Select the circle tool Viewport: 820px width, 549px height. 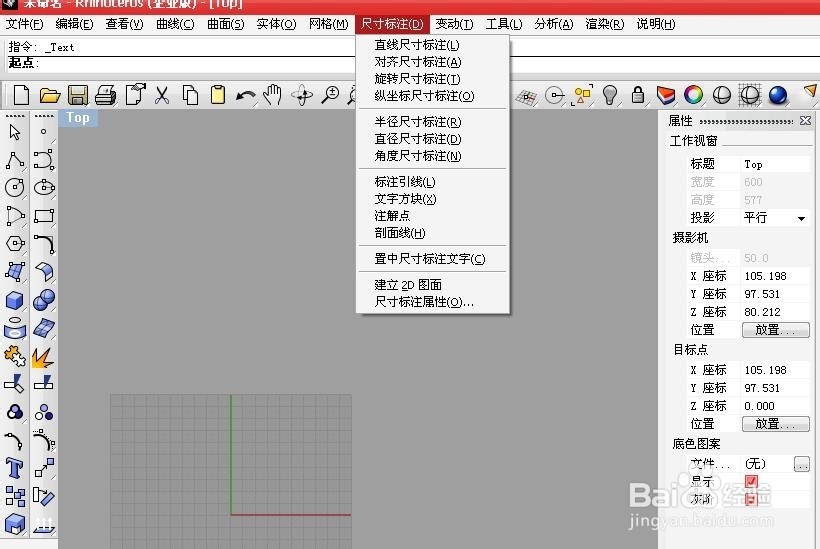click(x=15, y=187)
